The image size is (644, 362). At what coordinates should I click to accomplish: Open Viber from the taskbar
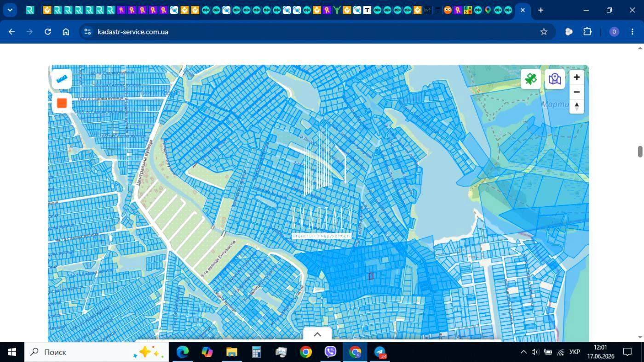(x=330, y=352)
